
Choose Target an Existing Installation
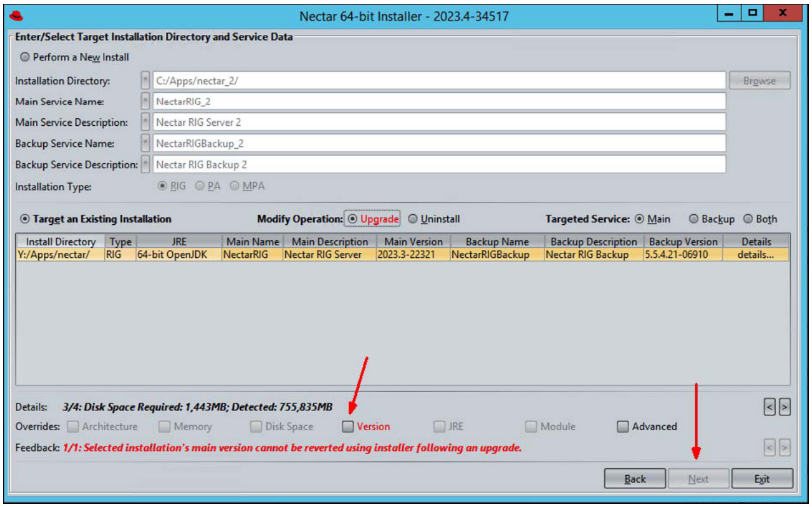(x=95, y=219)
